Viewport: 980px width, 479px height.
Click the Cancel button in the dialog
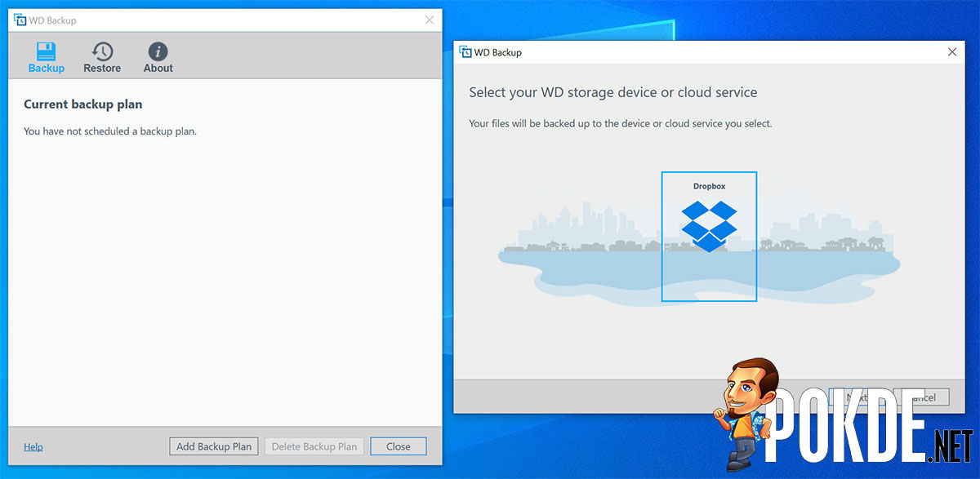[921, 397]
